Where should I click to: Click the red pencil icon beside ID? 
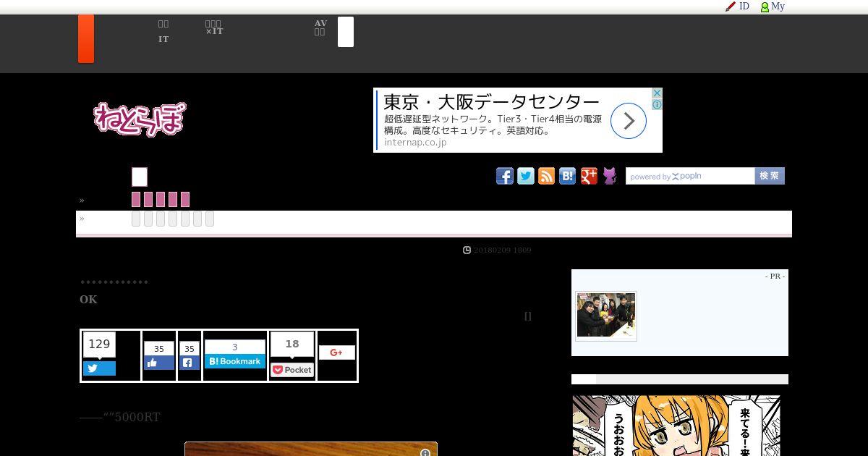(731, 7)
